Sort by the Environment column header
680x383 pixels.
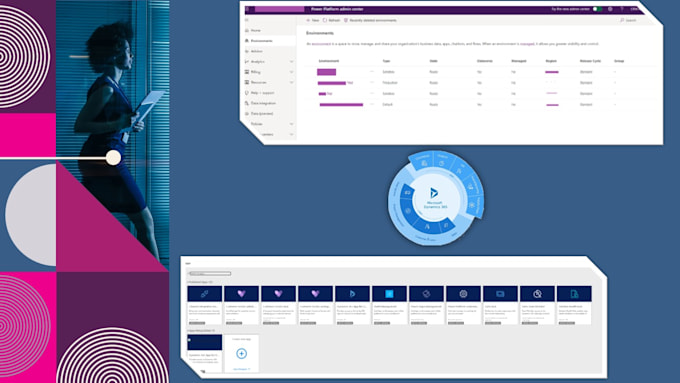(x=329, y=61)
